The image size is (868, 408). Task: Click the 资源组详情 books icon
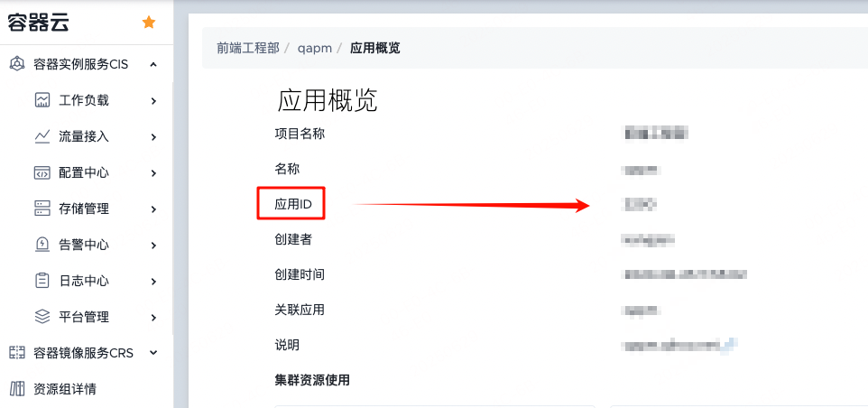[16, 389]
